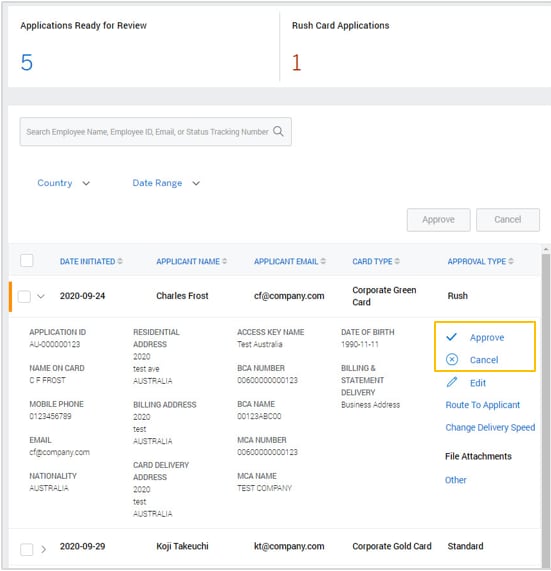551x571 pixels.
Task: Click the Date Initiated column header
Action: coord(87,261)
